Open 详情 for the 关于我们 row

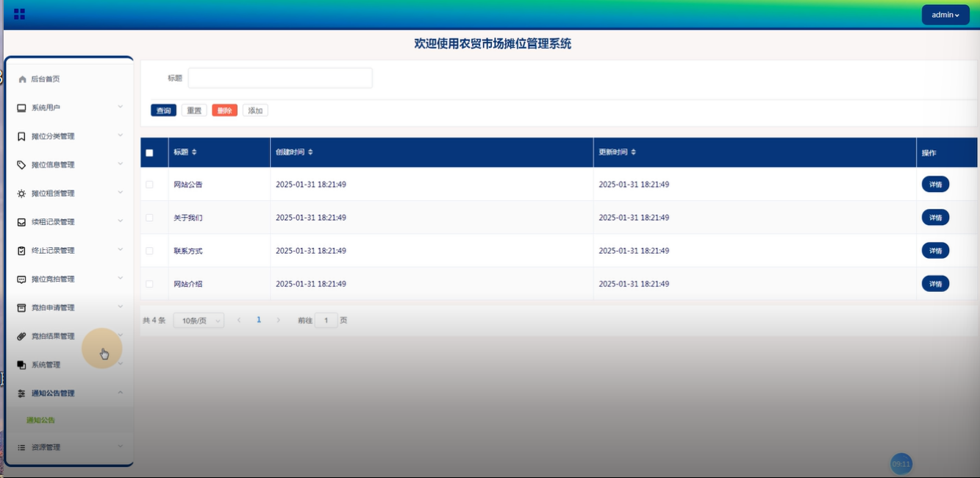935,218
